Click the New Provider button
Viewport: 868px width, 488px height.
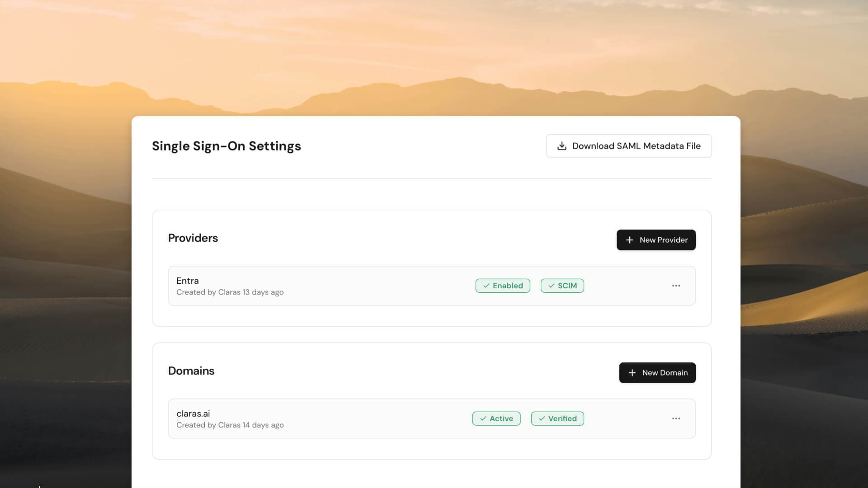656,240
